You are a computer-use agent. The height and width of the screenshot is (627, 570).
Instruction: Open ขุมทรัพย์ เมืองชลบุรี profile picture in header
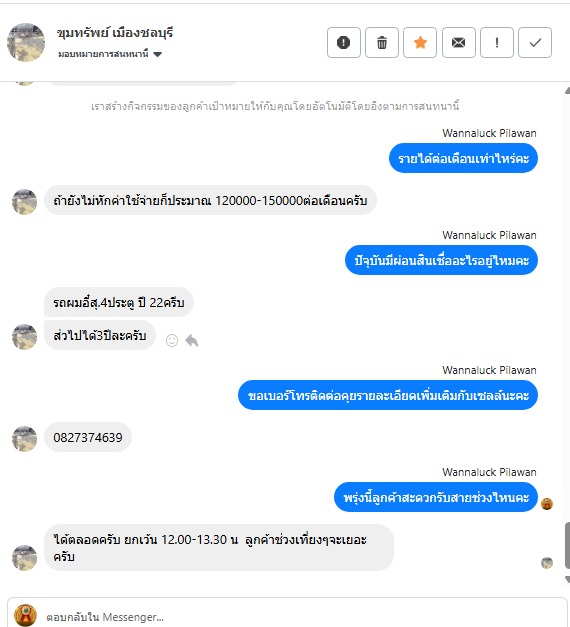coord(26,42)
